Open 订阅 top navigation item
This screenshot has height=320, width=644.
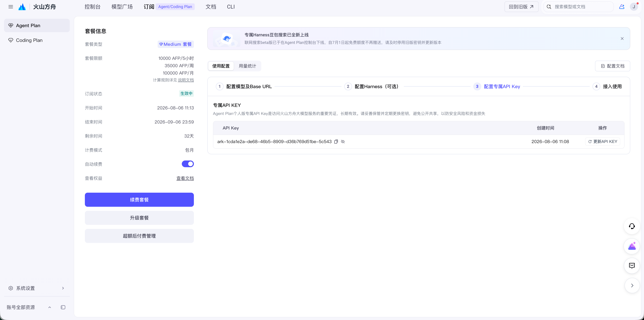point(149,7)
